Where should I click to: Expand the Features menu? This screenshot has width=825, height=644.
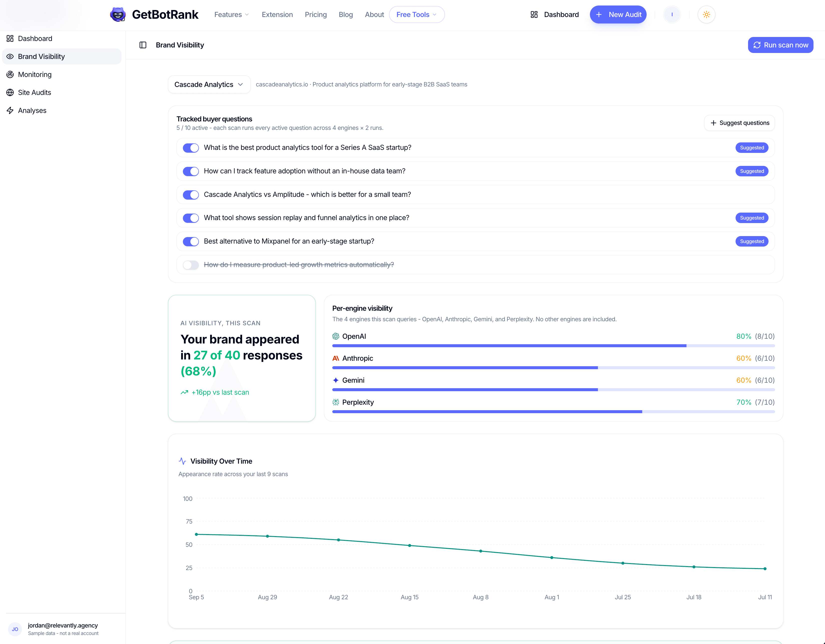[232, 14]
